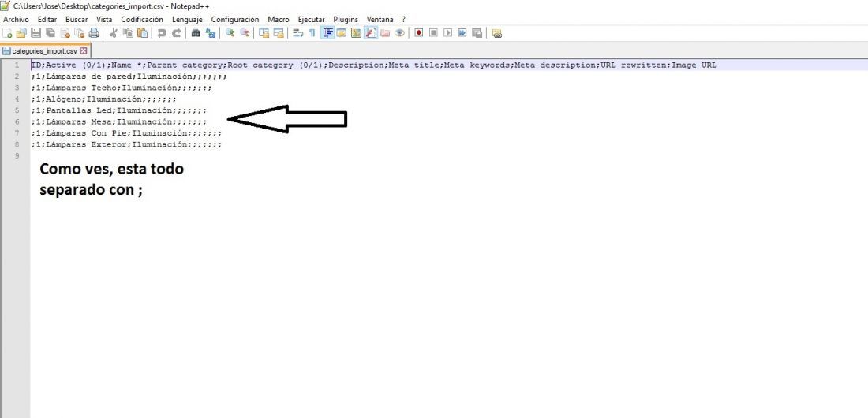868x418 pixels.
Task: Open the user defined language icon
Action: click(342, 33)
